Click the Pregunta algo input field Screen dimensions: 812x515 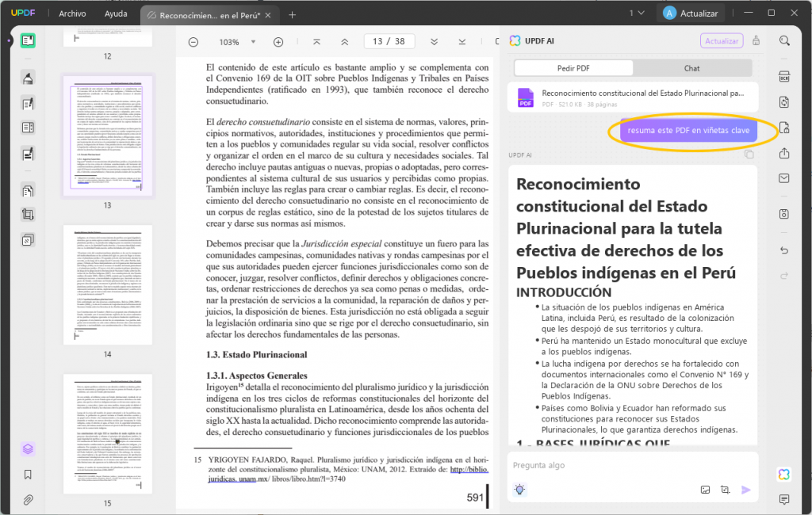(632, 465)
